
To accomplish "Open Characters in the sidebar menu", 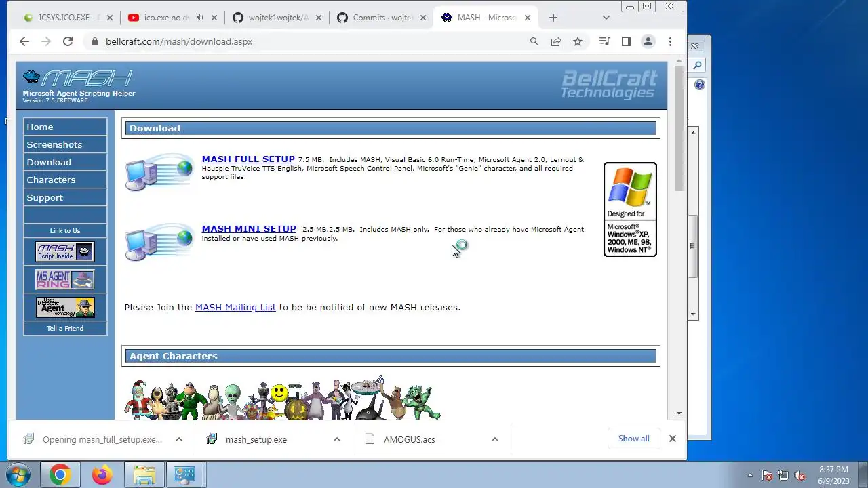I will [x=65, y=180].
